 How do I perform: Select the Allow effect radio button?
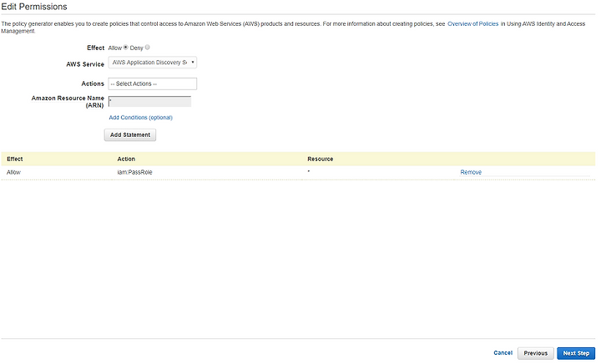click(x=126, y=48)
